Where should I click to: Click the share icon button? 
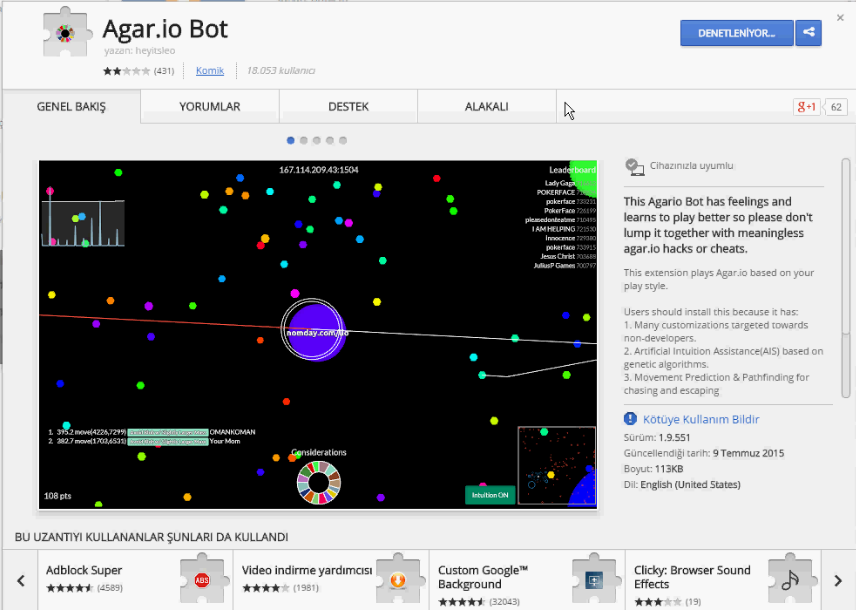809,33
